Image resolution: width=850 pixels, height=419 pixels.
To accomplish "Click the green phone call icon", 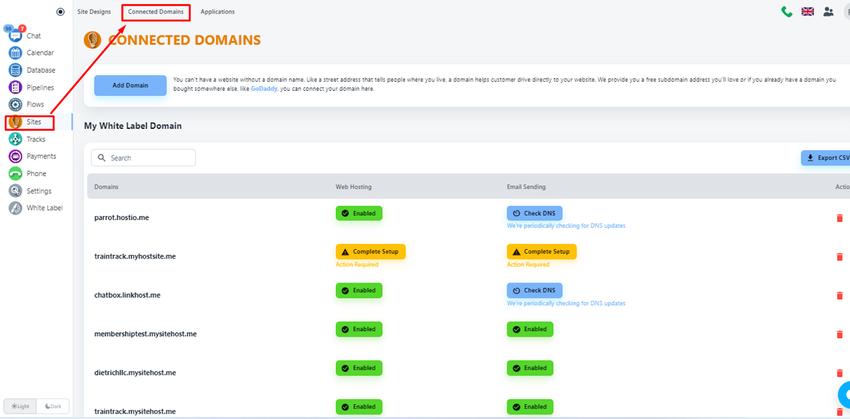I will (787, 11).
